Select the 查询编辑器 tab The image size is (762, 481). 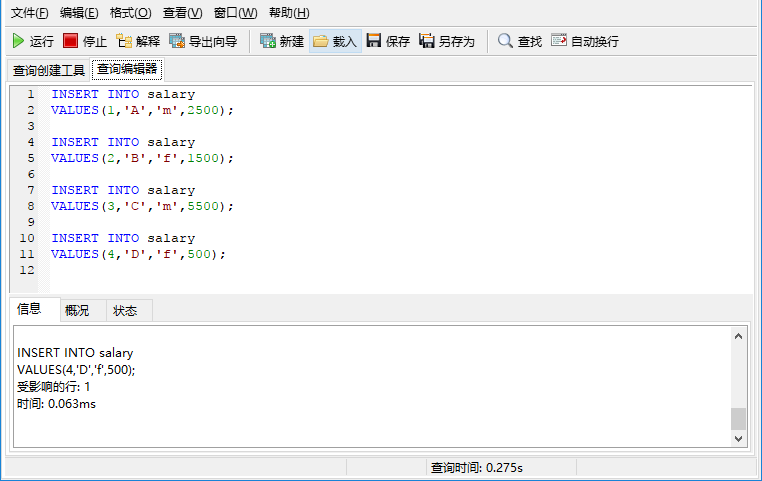(x=127, y=69)
